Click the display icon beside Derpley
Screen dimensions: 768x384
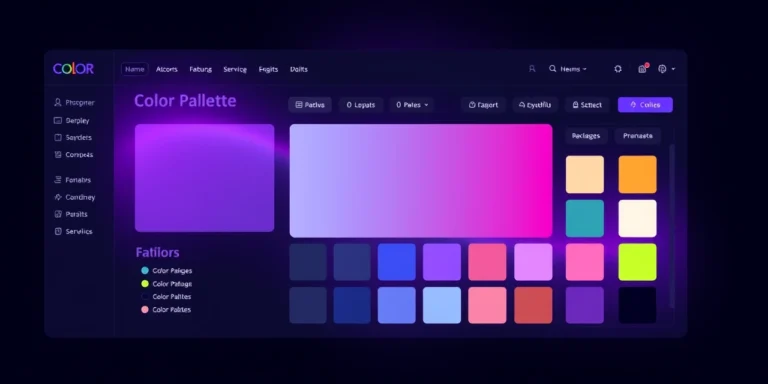tap(58, 120)
